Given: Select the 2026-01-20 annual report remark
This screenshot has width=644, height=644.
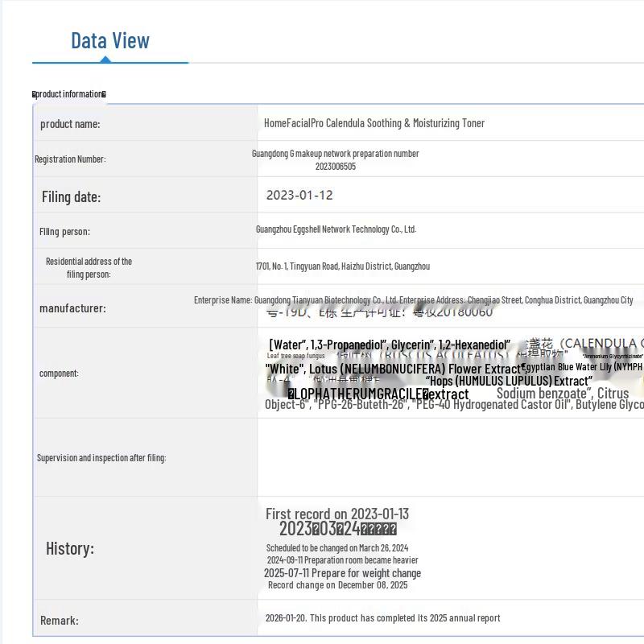Looking at the screenshot, I should 383,618.
